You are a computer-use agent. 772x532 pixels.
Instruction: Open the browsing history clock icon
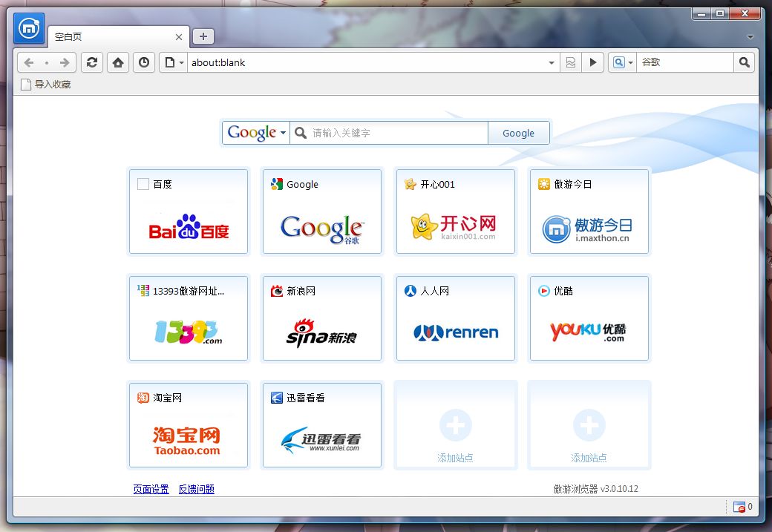pyautogui.click(x=143, y=63)
